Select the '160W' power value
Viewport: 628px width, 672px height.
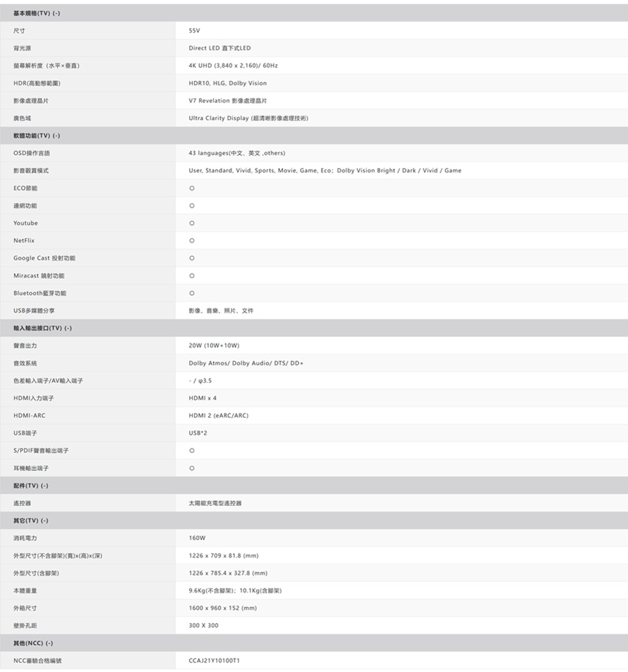[x=197, y=538]
